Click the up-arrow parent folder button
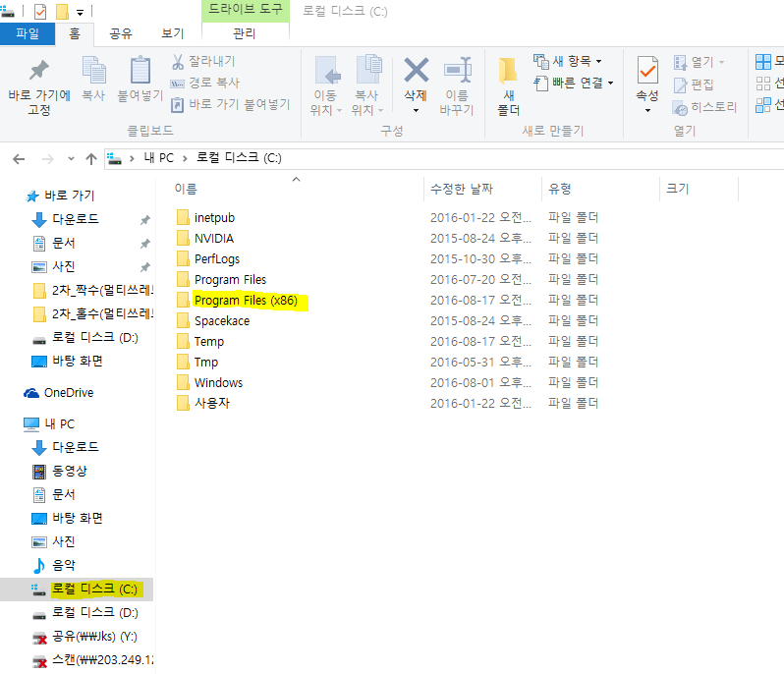Image resolution: width=784 pixels, height=674 pixels. 91,158
